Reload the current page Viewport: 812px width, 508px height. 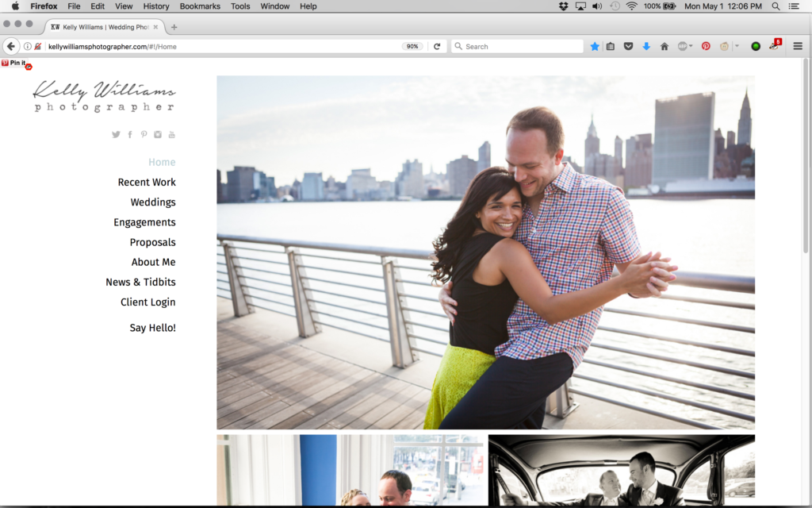coord(436,47)
